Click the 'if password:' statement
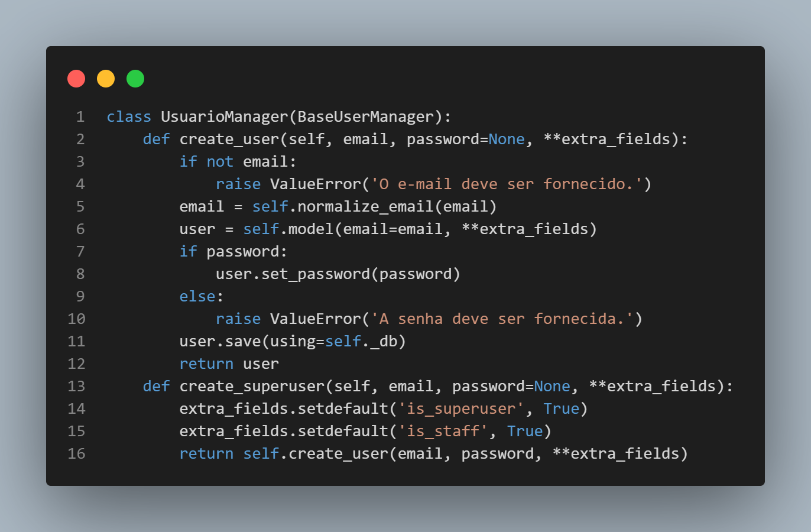 [233, 252]
